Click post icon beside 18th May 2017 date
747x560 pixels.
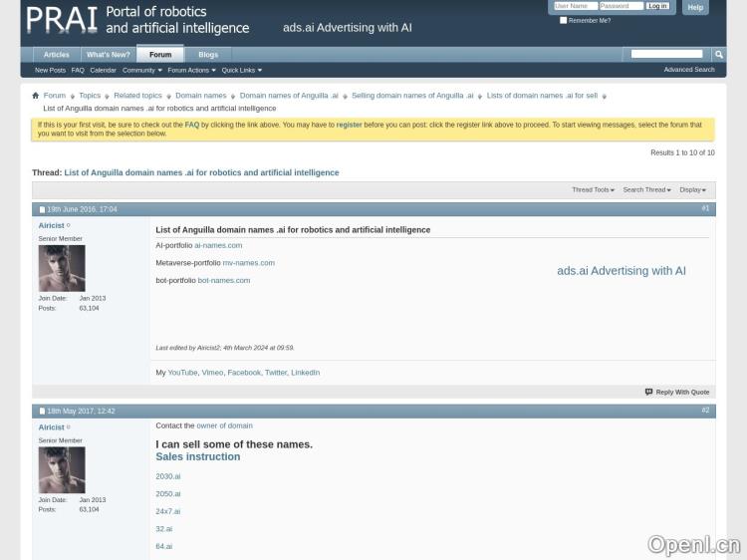click(x=42, y=411)
